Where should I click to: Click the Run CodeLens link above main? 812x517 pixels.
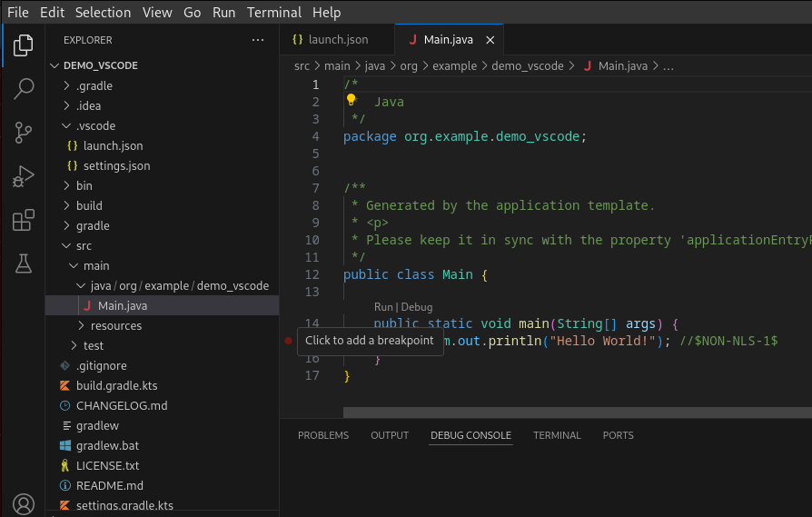pos(383,307)
